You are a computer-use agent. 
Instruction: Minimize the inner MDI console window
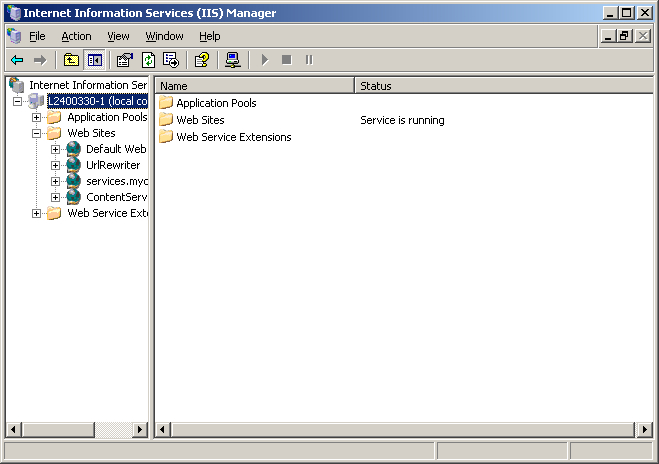(x=607, y=36)
